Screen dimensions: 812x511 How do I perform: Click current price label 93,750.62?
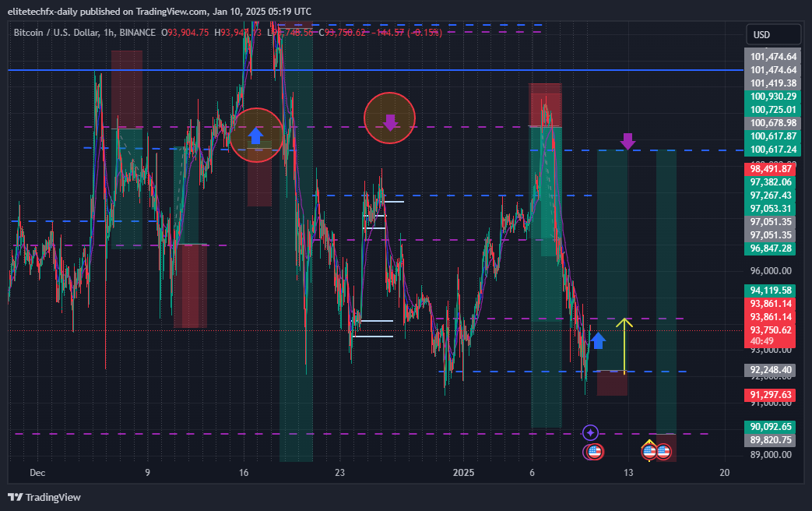click(770, 330)
